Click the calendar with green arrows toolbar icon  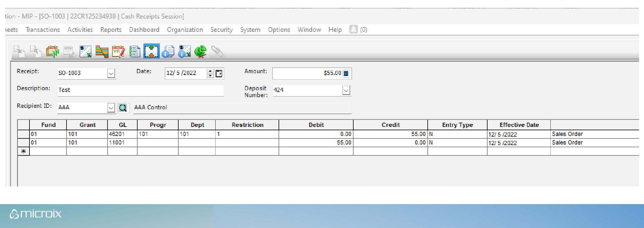tap(53, 52)
